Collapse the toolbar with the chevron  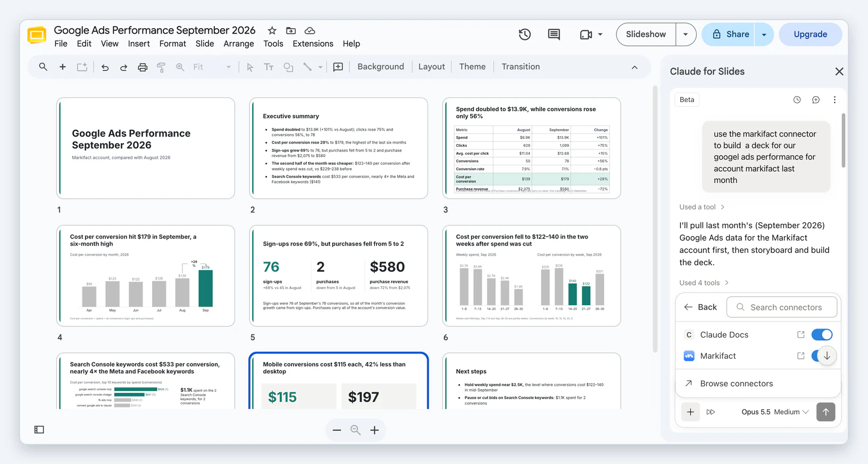[635, 68]
